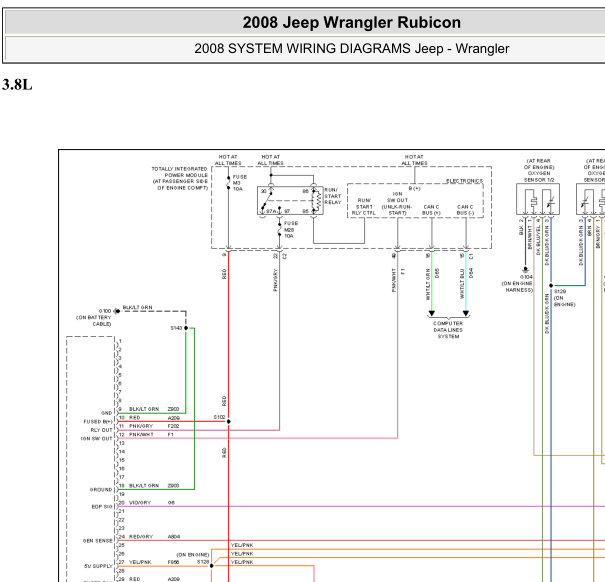Click the S128 splice junction dot
The width and height of the screenshot is (605, 582).
[x=211, y=566]
